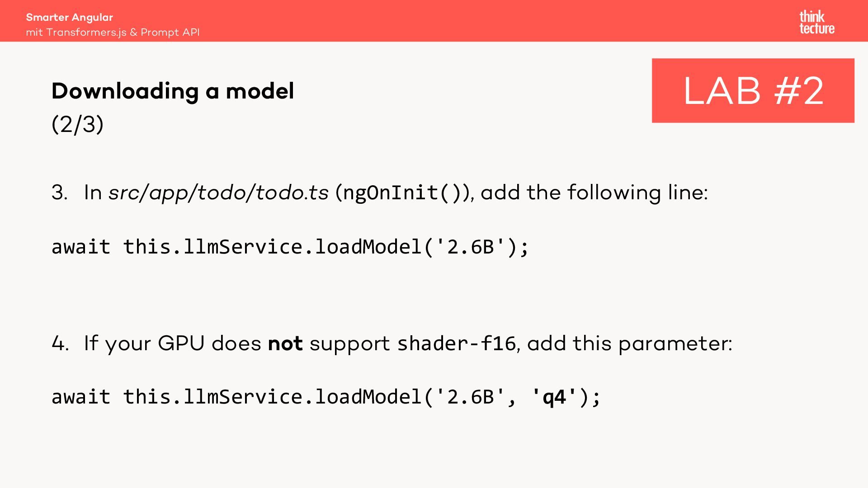Click the 'Downloading a model' title
This screenshot has height=488, width=868.
pos(173,91)
